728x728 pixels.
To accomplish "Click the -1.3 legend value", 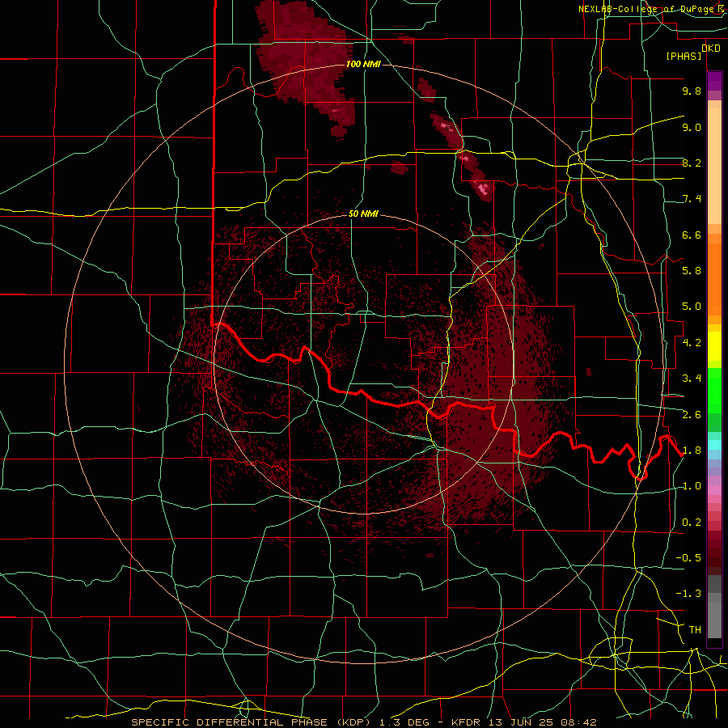I will (688, 594).
